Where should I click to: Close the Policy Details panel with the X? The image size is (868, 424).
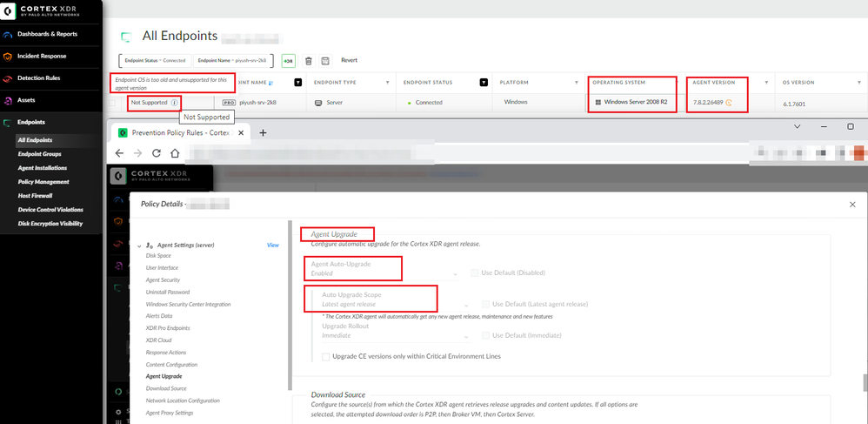coord(852,205)
